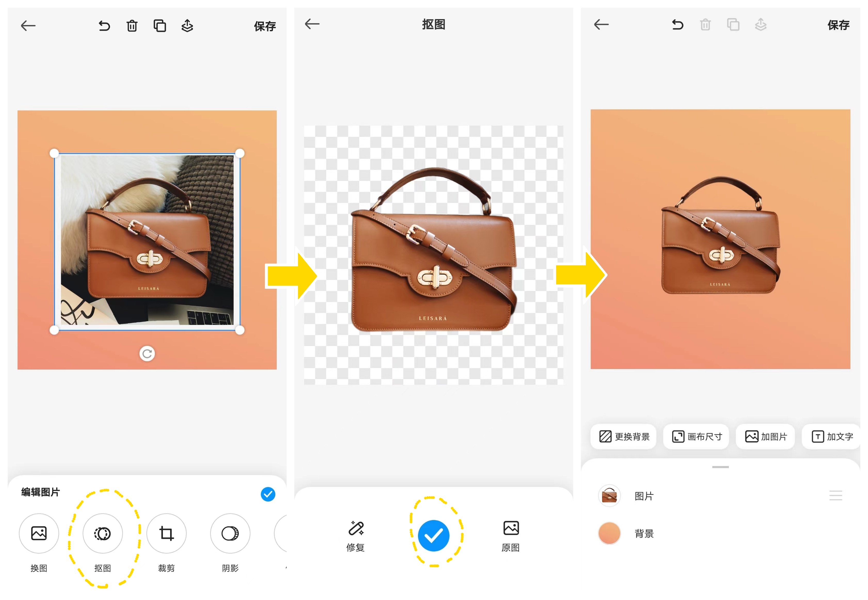The width and height of the screenshot is (868, 600).
Task: Confirm cutout with large blue checkmark
Action: (434, 535)
